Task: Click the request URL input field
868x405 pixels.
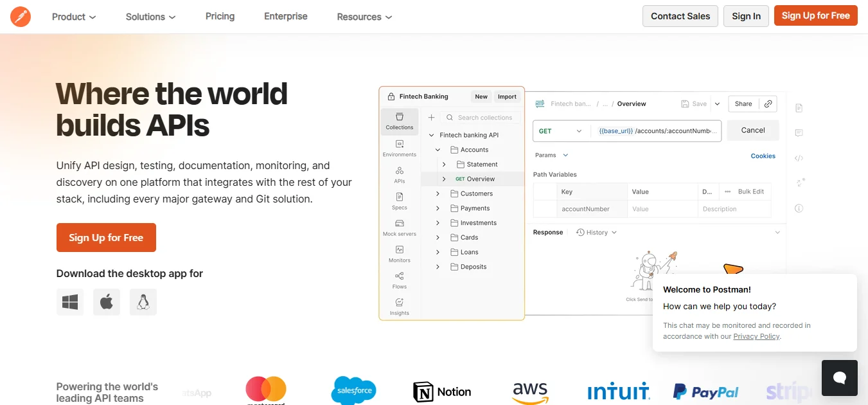Action: (657, 130)
